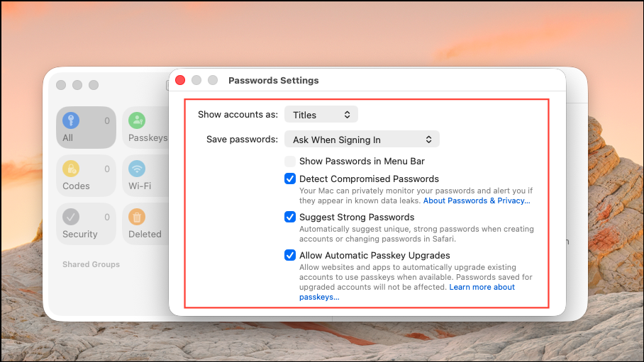Viewport: 644px width, 362px height.
Task: Enable Show Passwords in Menu Bar
Action: tap(290, 162)
